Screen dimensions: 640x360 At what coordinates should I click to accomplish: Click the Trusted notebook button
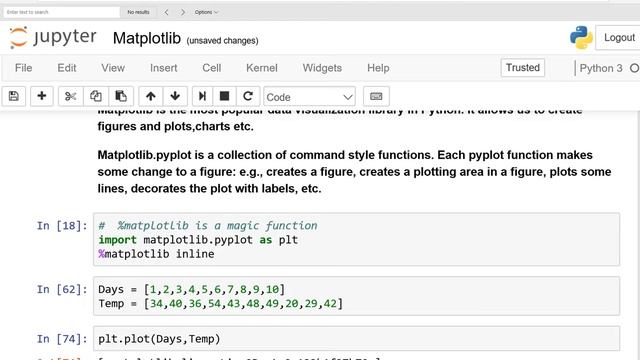(x=523, y=67)
